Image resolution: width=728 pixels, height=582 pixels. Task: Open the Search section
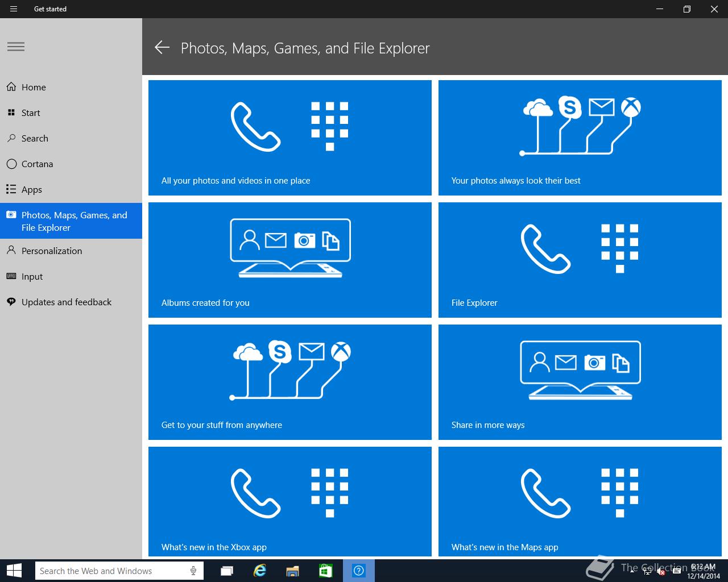pyautogui.click(x=71, y=138)
